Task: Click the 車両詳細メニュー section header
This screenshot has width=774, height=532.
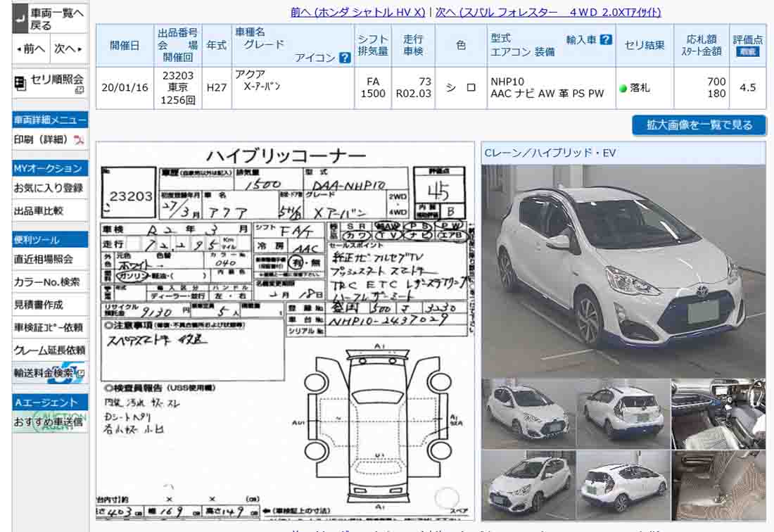Action: click(x=50, y=120)
